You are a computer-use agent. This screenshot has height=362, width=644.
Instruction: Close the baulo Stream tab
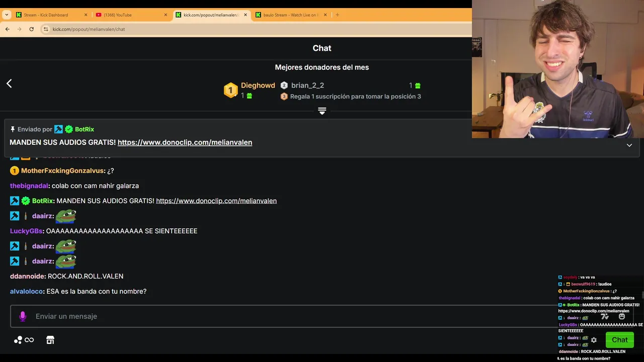[326, 15]
